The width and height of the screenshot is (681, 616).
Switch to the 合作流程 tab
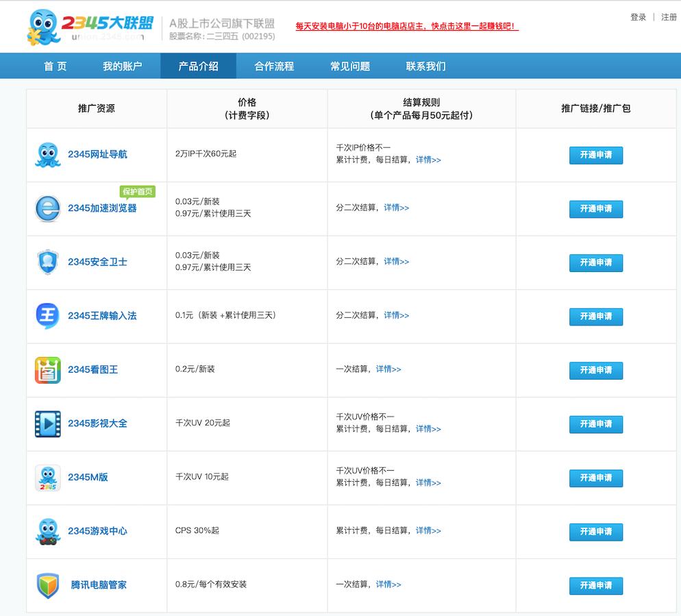click(x=273, y=66)
